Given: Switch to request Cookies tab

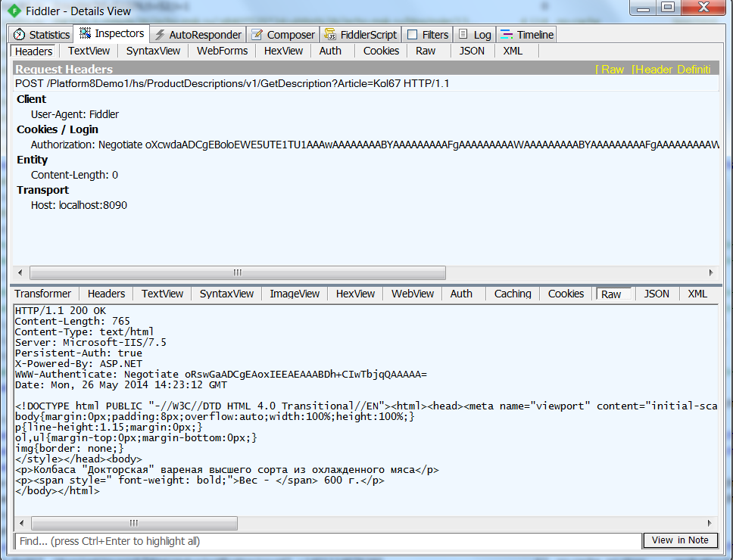Looking at the screenshot, I should [x=381, y=51].
